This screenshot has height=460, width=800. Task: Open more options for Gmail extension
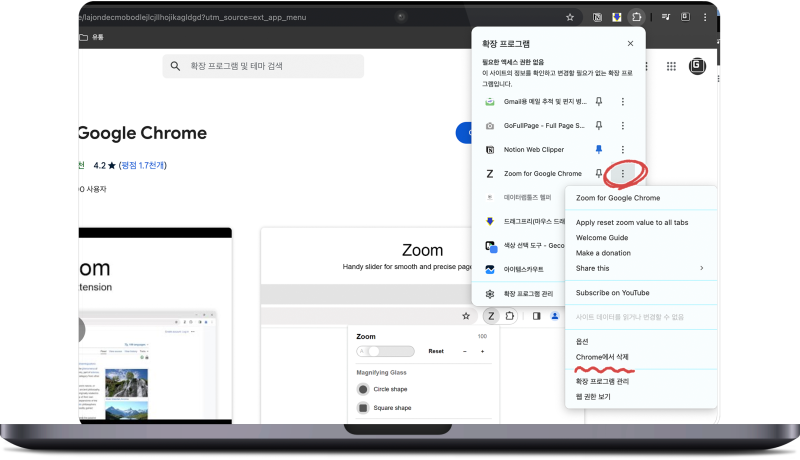[x=622, y=101]
